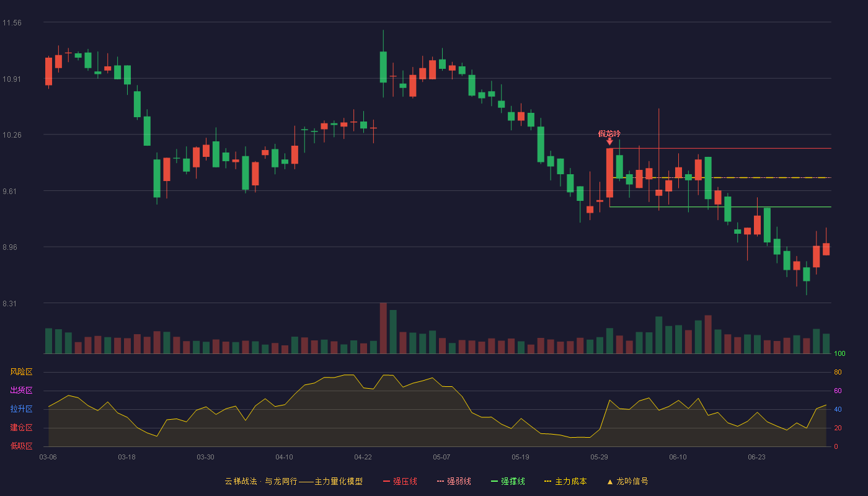Click the 80 indicator scale value
Screen dimensions: 868x496
pyautogui.click(x=838, y=372)
